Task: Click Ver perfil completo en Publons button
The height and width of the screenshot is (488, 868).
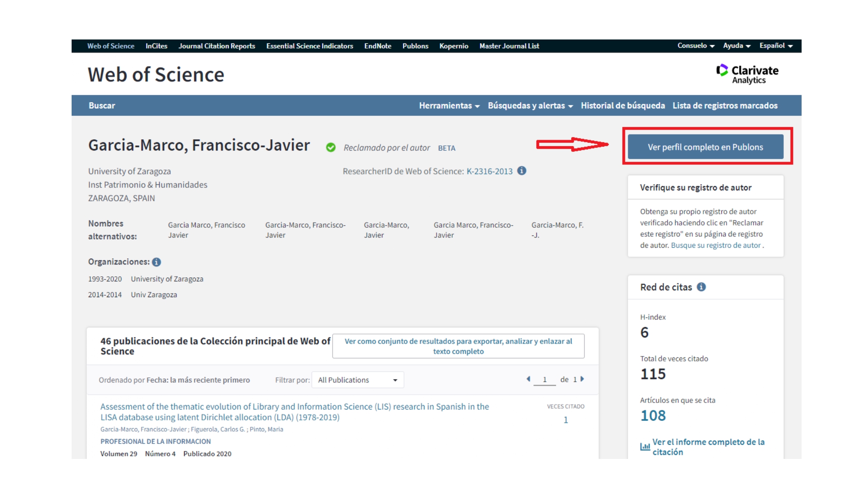Action: 705,147
